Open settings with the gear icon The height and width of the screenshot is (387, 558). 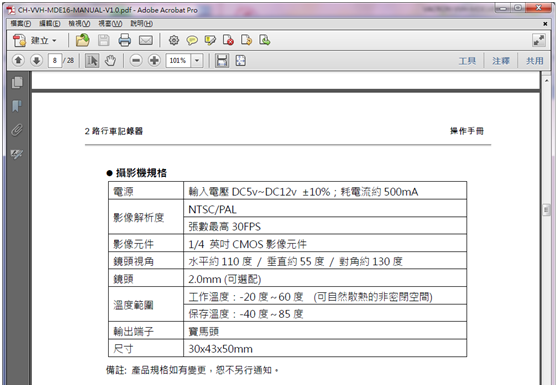point(174,40)
